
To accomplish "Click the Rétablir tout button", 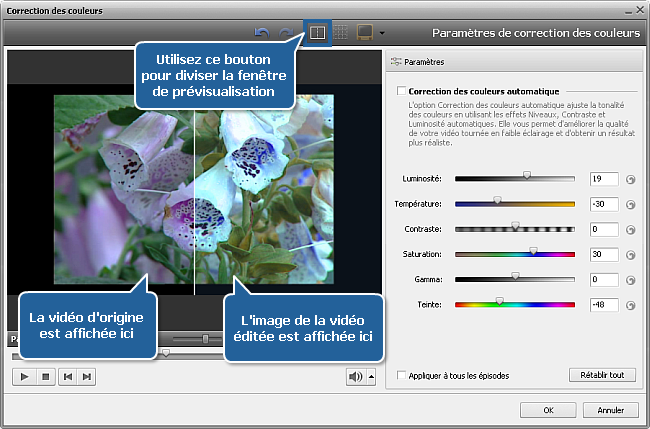I will tap(601, 375).
